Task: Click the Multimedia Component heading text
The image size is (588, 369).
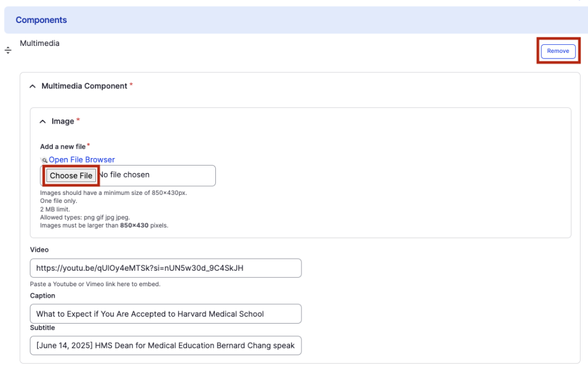Action: 84,86
